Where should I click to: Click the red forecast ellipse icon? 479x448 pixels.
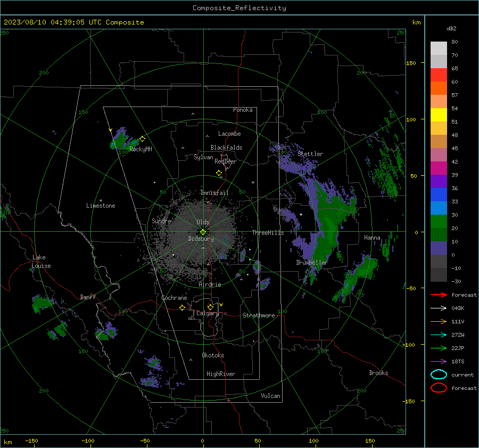pyautogui.click(x=439, y=388)
